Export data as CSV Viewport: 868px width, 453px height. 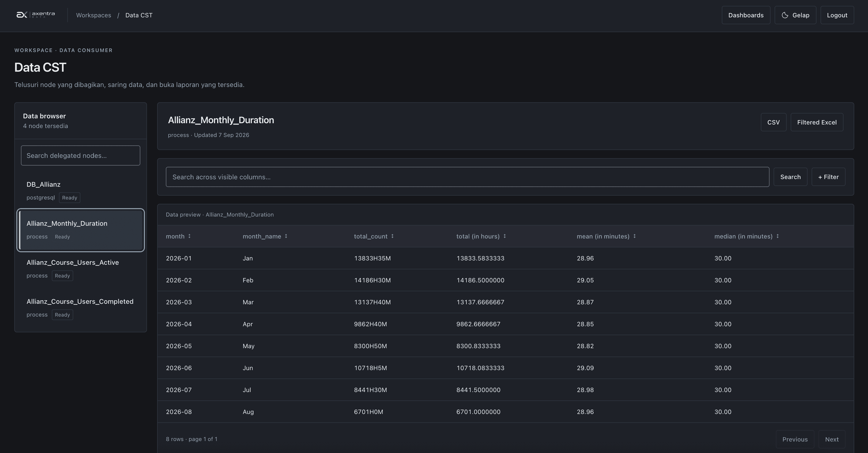[773, 122]
